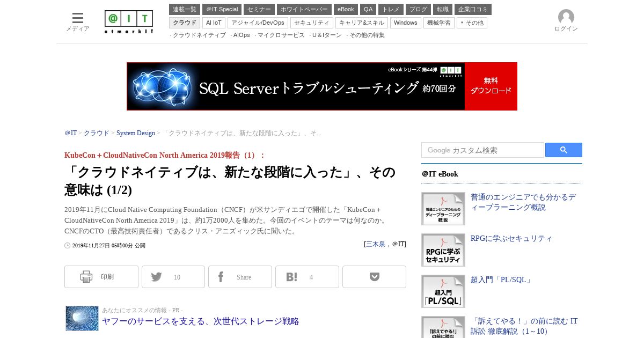Select the キャリア&スキル category tab
Screen dimensions: 644x338
pos(362,23)
